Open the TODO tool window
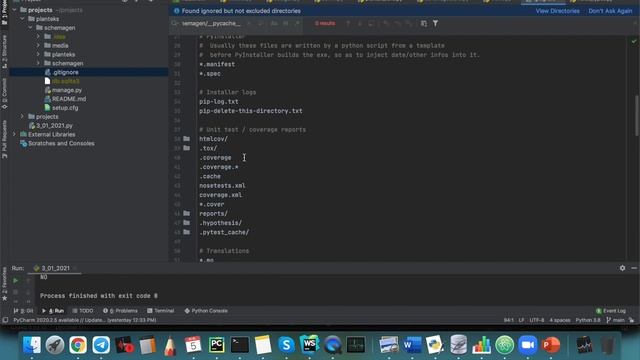The width and height of the screenshot is (640, 360). point(83,311)
